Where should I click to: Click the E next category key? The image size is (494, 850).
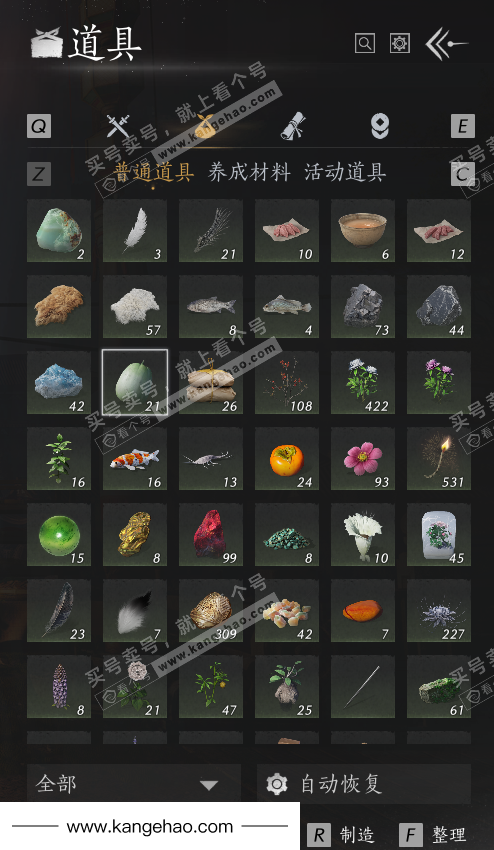(x=463, y=126)
